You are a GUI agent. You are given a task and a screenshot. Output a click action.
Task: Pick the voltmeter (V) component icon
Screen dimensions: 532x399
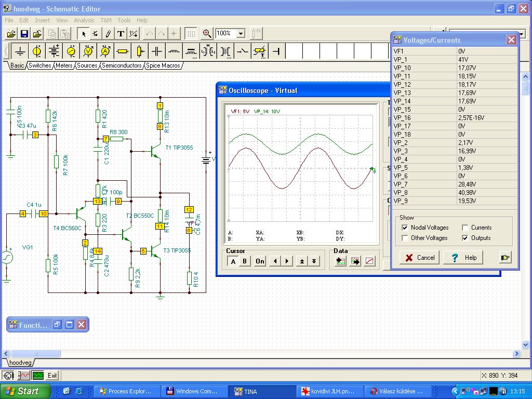pyautogui.click(x=88, y=51)
